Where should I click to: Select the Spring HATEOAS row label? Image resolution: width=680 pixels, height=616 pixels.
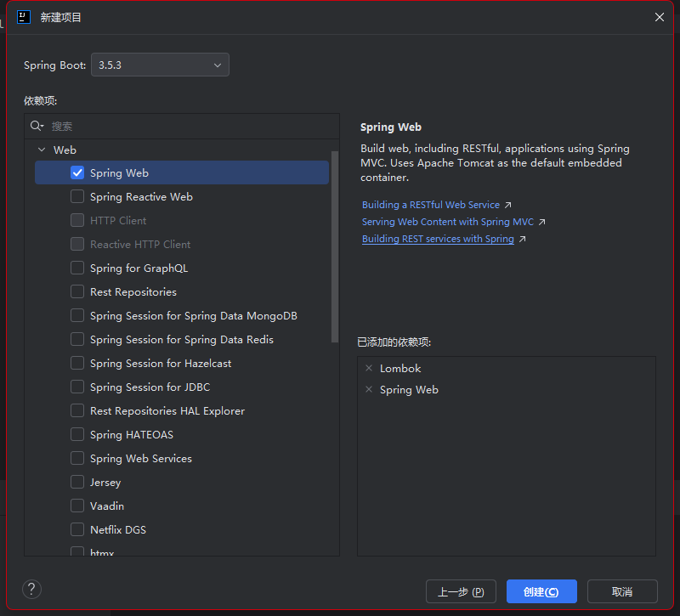(x=132, y=435)
